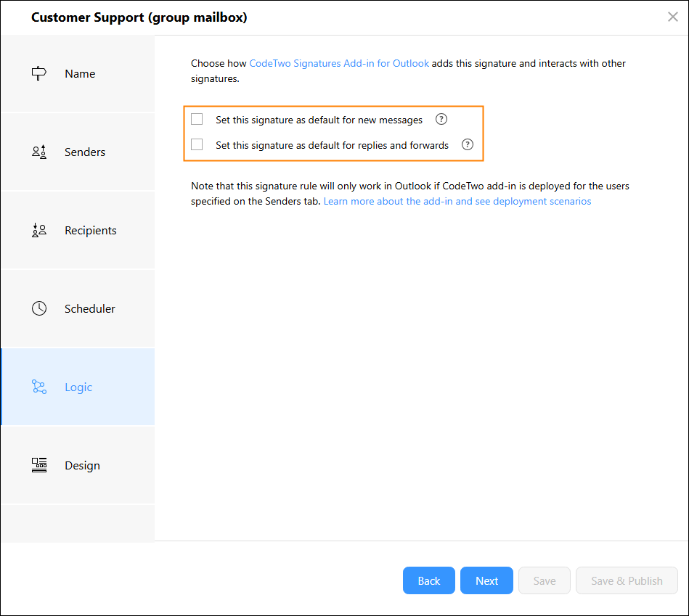Click the Back button

(429, 580)
